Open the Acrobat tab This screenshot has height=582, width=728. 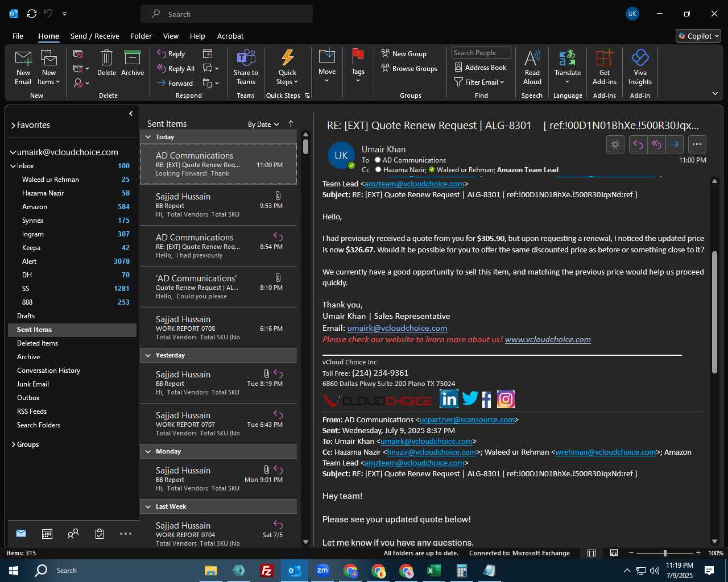pos(230,36)
